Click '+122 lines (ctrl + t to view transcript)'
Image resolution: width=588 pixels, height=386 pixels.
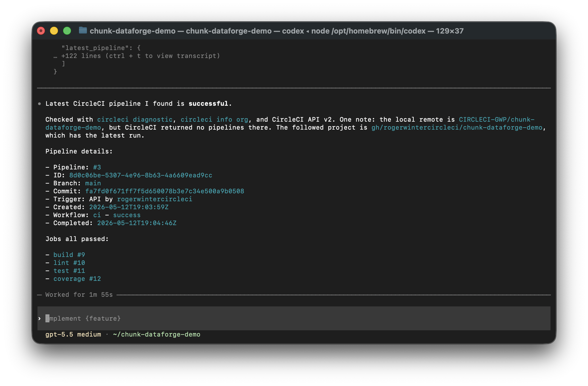tap(141, 56)
